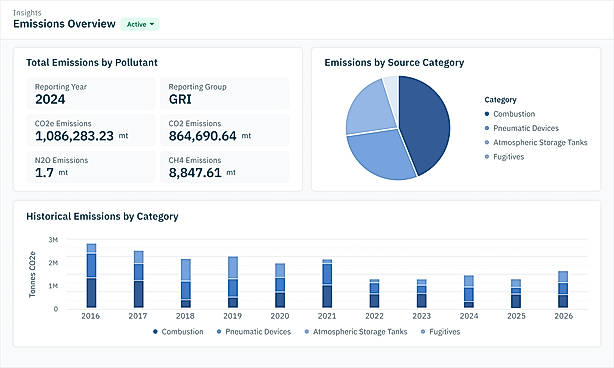Screen dimensions: 614x368
Task: Toggle Fugitives label in pie legend
Action: coord(509,157)
